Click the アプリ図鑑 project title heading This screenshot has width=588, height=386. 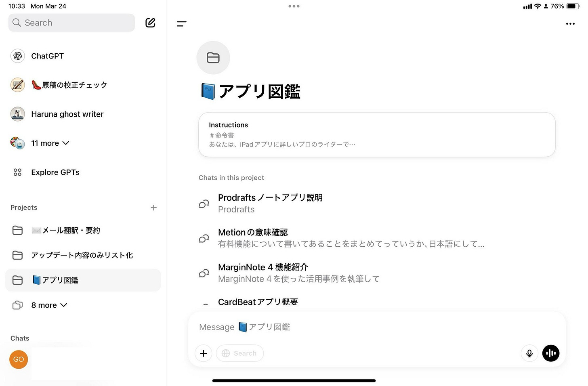point(250,92)
